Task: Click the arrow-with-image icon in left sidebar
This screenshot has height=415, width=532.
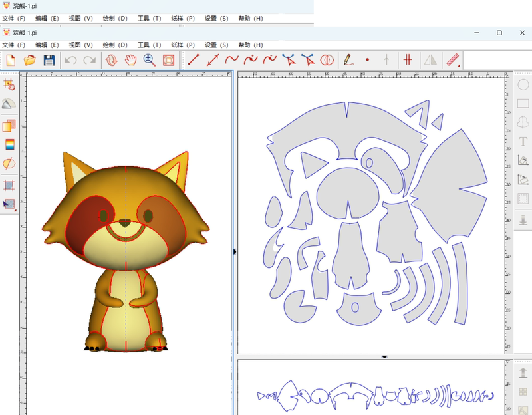Action: [x=9, y=204]
